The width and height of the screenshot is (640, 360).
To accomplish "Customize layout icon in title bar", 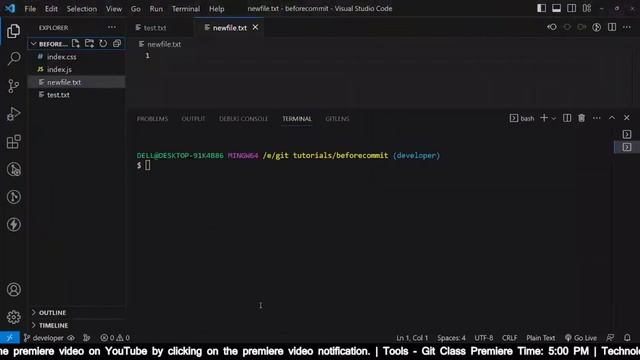I will click(x=587, y=8).
